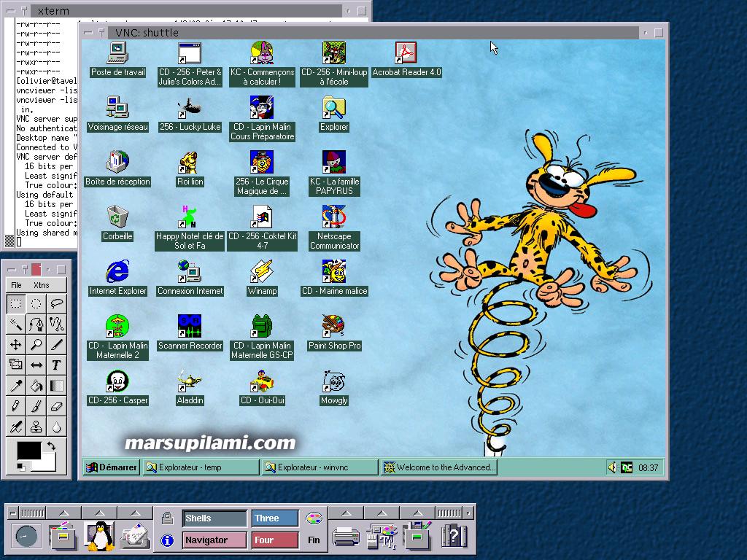
Task: Choose the Text tool marked T
Action: 56,365
